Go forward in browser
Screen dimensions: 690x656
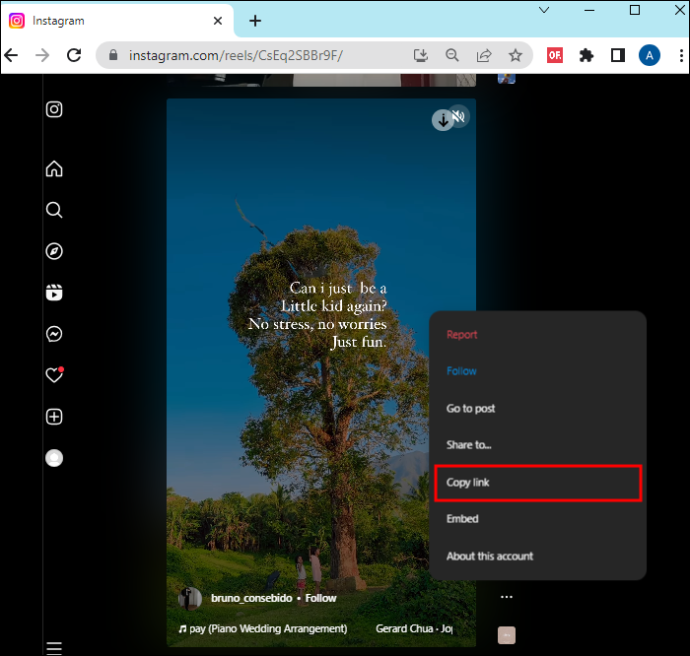[43, 55]
